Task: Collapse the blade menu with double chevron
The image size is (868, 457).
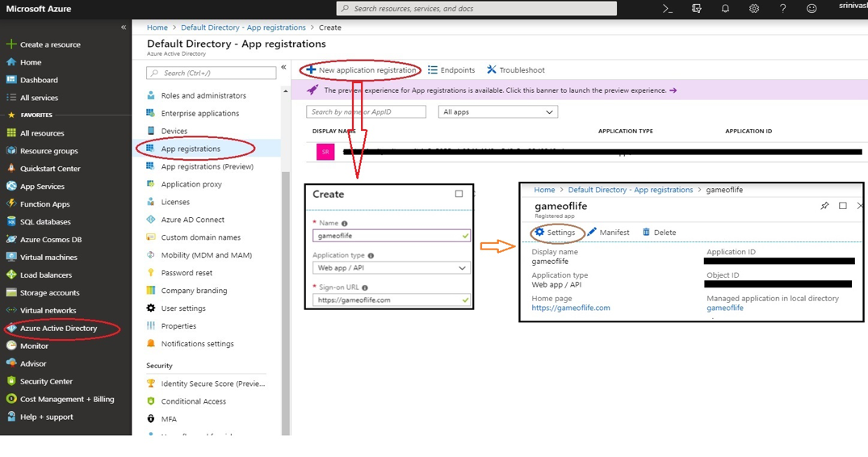Action: click(x=283, y=67)
